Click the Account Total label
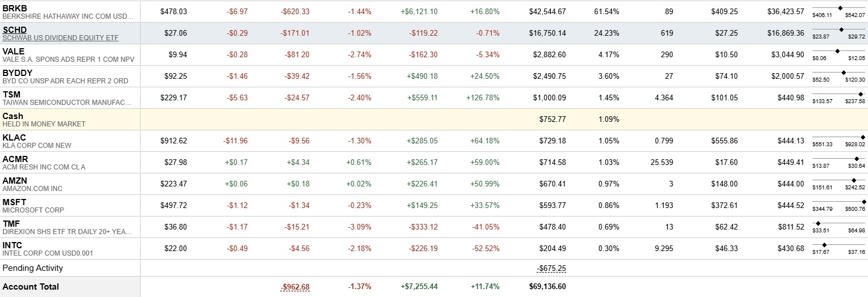868x297 pixels. [x=31, y=287]
